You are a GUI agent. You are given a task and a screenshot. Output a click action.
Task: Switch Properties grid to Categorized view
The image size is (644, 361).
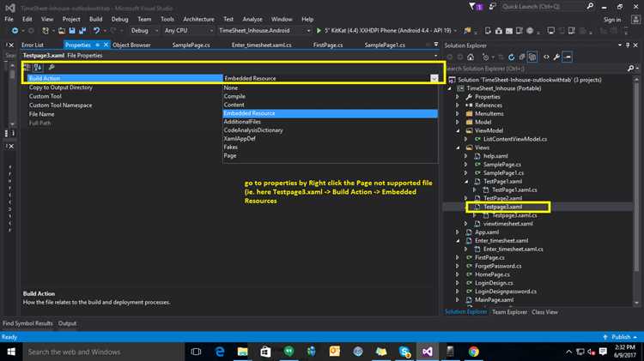pos(27,67)
